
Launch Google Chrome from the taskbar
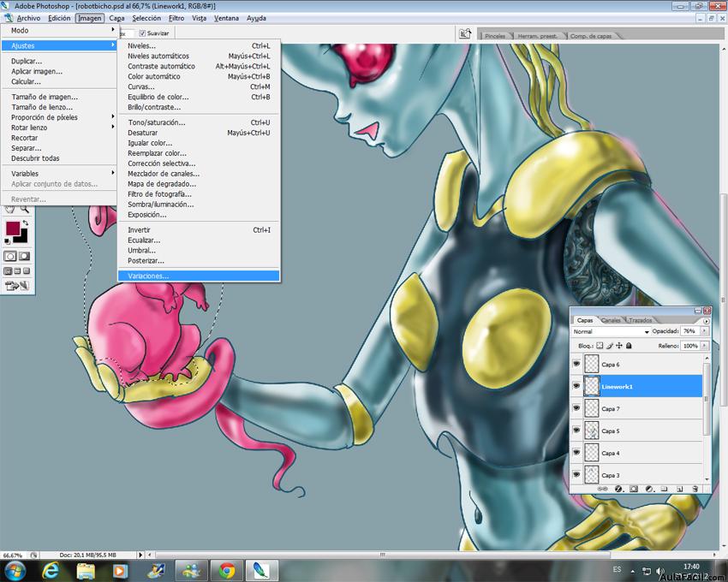point(227,570)
